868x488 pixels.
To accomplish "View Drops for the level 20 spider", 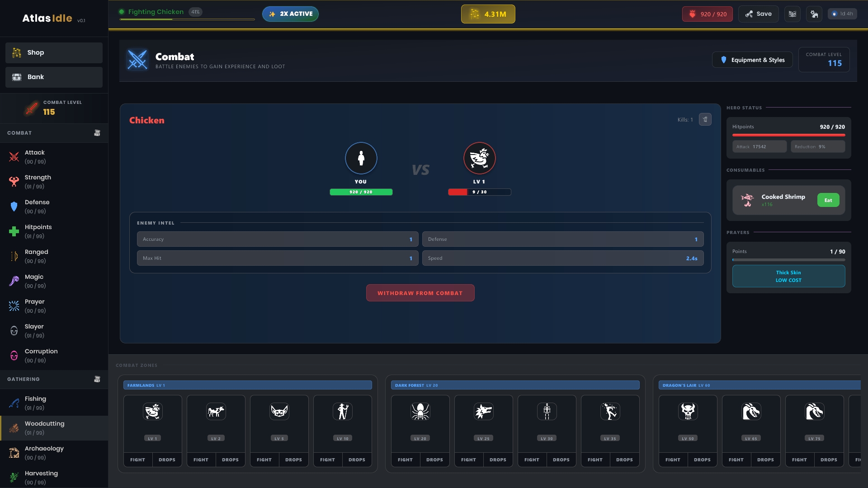I will tap(434, 460).
